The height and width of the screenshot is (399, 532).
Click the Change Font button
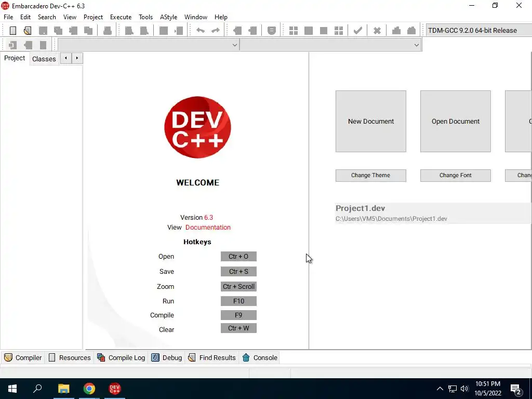pyautogui.click(x=455, y=176)
